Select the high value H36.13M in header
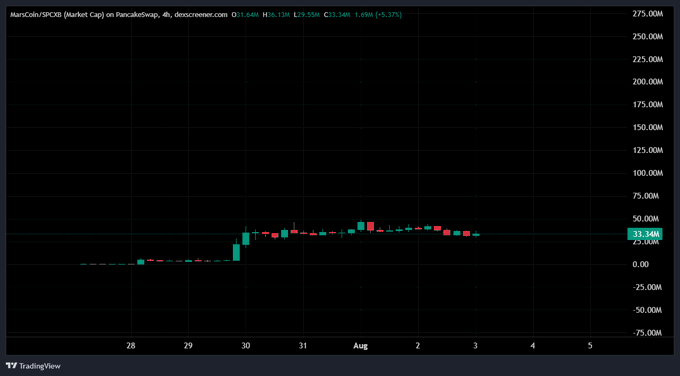 [276, 15]
